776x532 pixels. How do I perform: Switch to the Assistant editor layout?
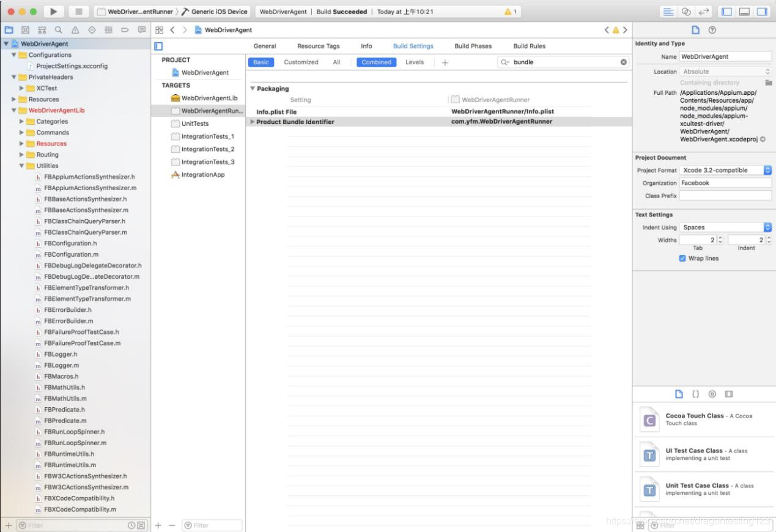click(x=685, y=12)
